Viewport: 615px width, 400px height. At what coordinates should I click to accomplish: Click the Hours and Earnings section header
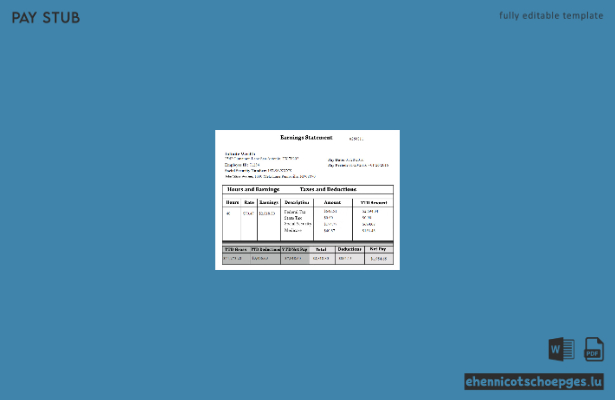[x=253, y=189]
